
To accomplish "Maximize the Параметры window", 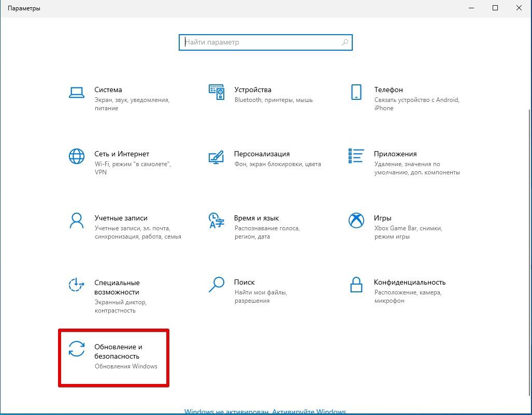I will (x=495, y=8).
